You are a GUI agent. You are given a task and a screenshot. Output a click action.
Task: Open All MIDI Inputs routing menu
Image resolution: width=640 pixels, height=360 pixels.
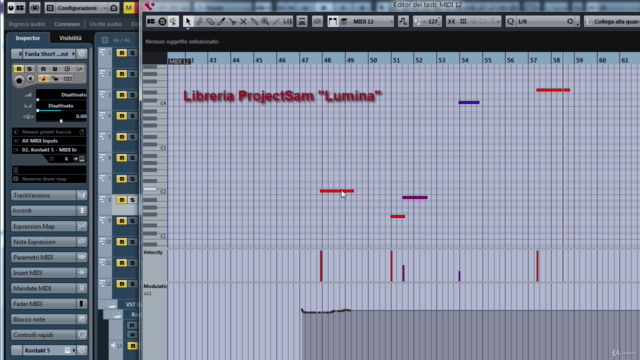tap(49, 141)
